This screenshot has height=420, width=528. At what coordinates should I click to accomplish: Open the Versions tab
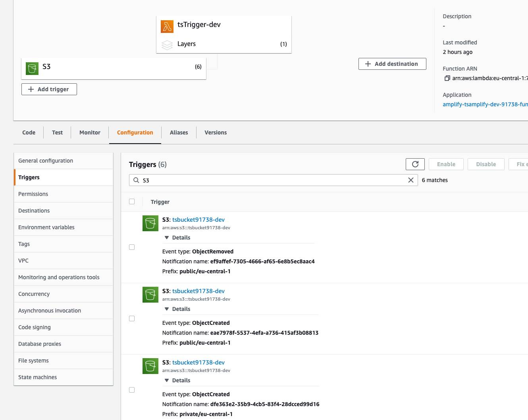click(x=216, y=132)
